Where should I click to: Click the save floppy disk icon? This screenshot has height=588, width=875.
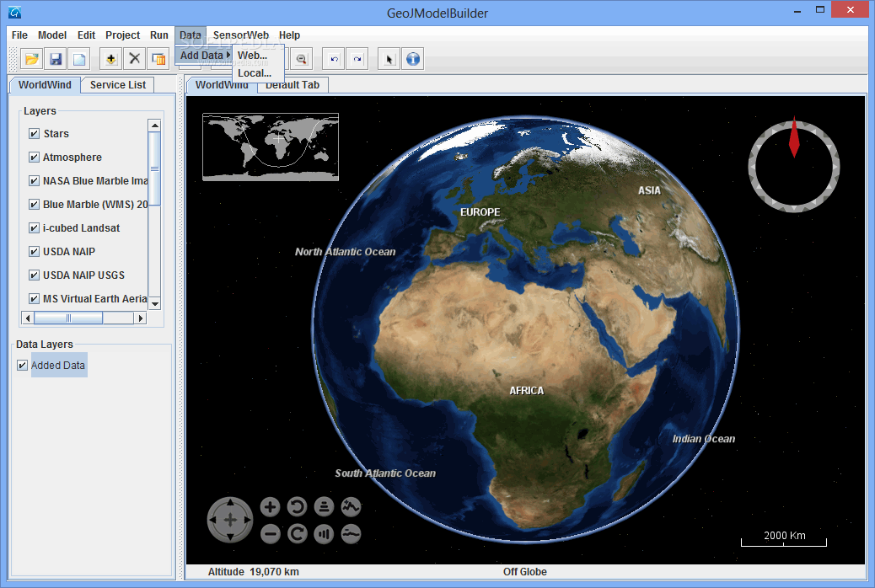click(x=56, y=59)
